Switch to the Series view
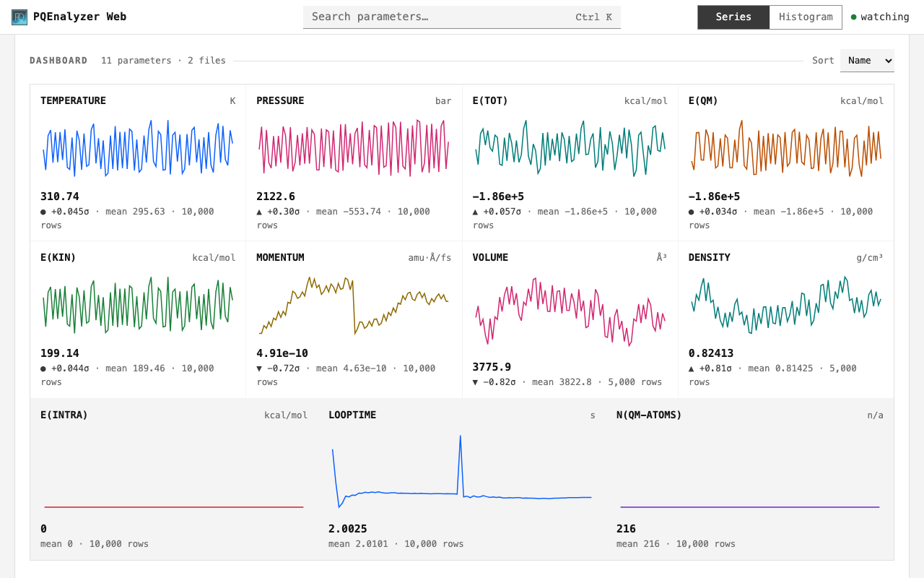 tap(733, 17)
